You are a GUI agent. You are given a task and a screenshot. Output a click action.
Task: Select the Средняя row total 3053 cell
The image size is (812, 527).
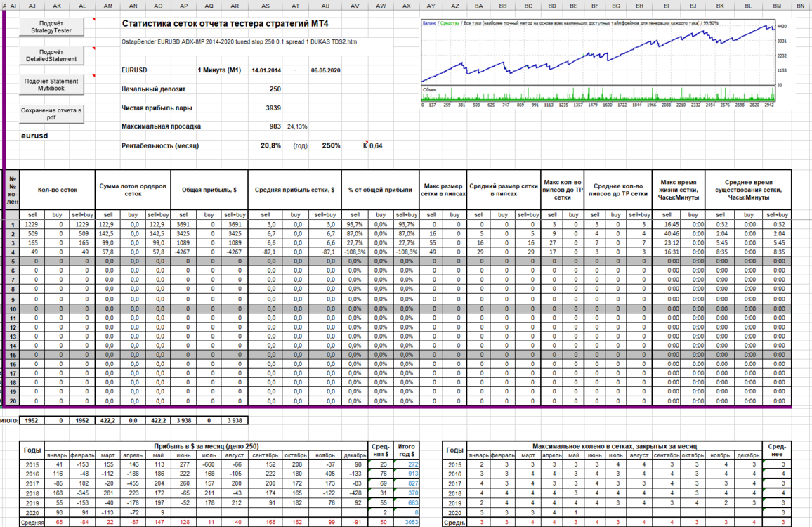(407, 522)
